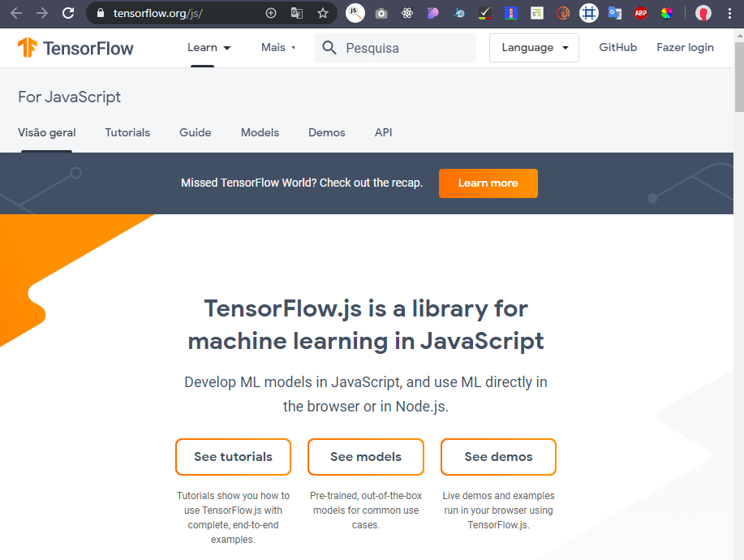Click the See demos button
Image resolution: width=744 pixels, height=560 pixels.
point(498,457)
